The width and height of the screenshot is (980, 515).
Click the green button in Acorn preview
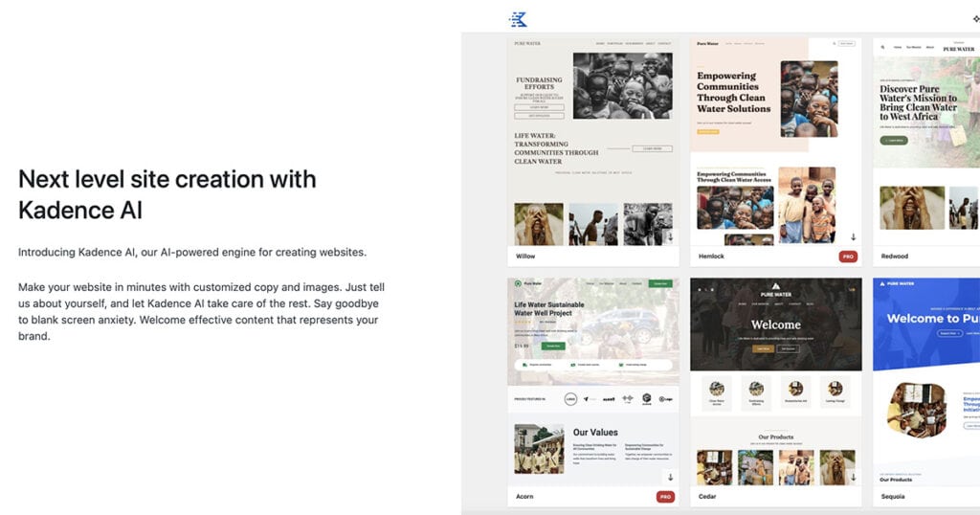[x=553, y=346]
